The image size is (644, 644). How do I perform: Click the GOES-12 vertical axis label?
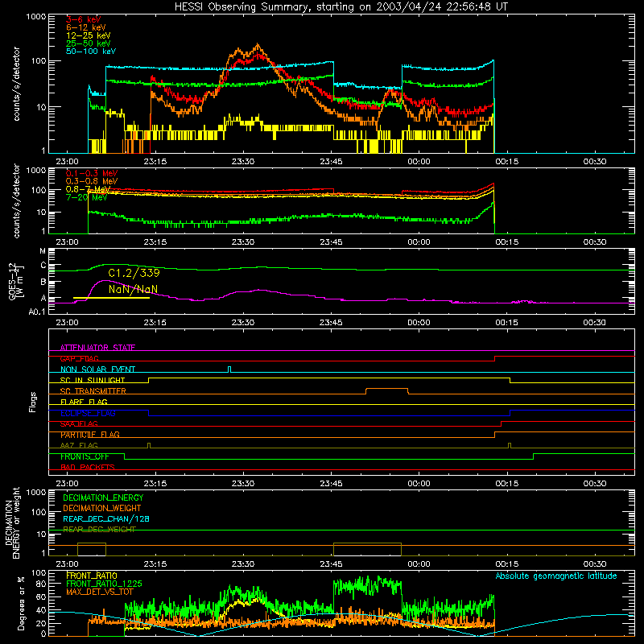click(16, 282)
